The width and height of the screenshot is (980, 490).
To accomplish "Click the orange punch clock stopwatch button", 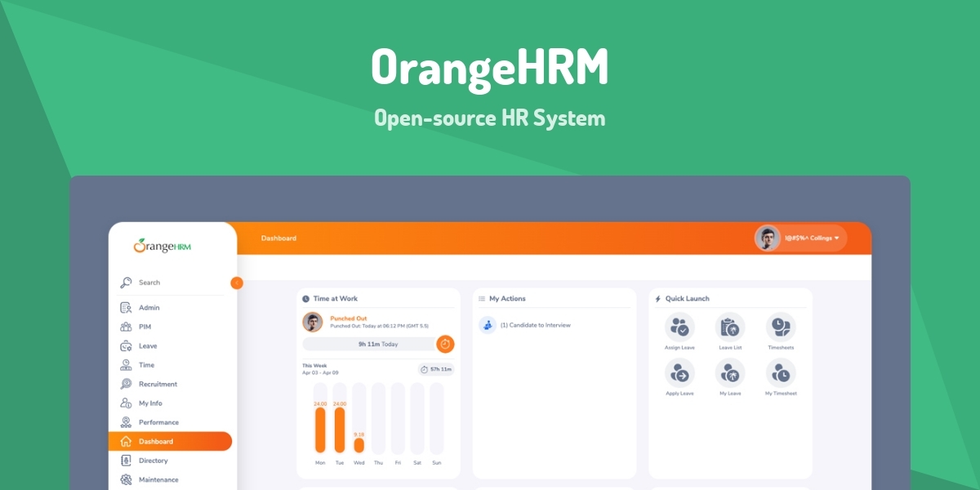I will click(445, 344).
